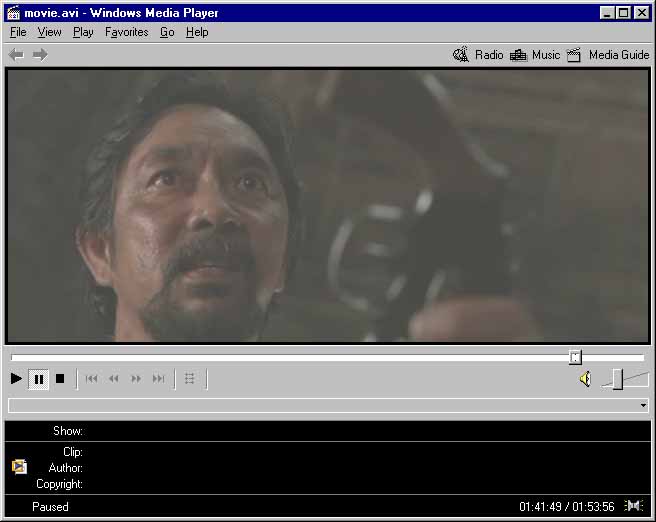
Task: Open the Play menu
Action: [x=83, y=32]
